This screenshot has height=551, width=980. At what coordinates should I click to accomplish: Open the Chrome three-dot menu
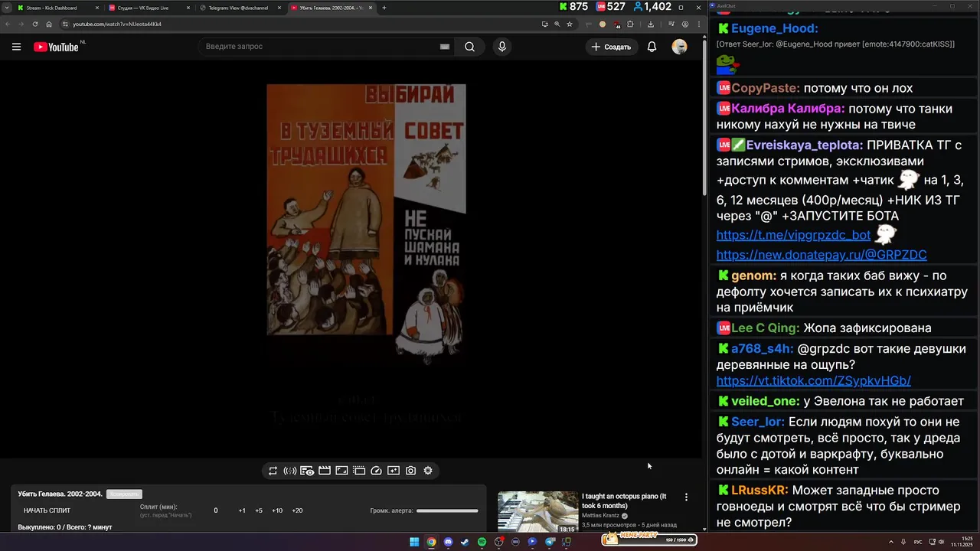pyautogui.click(x=698, y=24)
